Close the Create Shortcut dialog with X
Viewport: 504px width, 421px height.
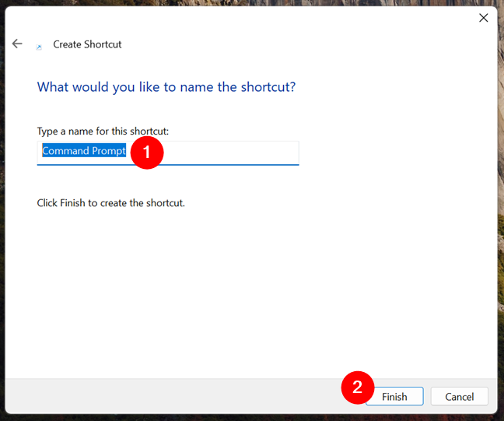[x=484, y=18]
